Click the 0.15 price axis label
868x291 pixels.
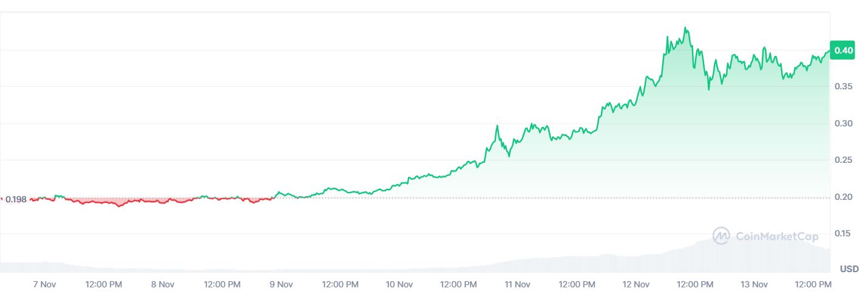844,234
